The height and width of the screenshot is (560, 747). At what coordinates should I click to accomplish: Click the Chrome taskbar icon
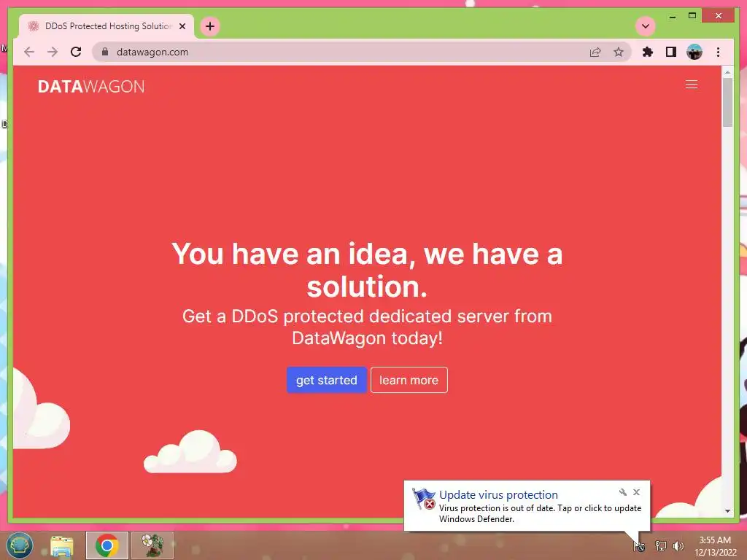107,545
